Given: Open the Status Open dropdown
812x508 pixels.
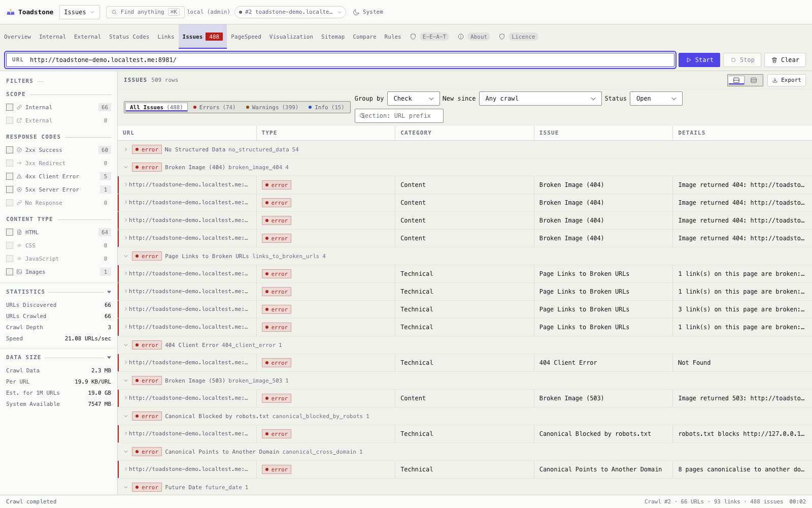Looking at the screenshot, I should [x=656, y=99].
